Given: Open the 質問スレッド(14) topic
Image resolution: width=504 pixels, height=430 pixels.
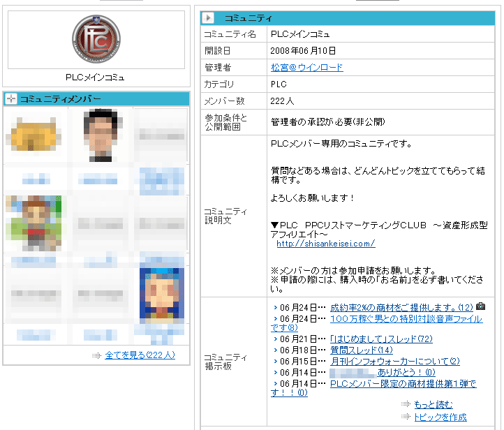Looking at the screenshot, I should click(362, 350).
